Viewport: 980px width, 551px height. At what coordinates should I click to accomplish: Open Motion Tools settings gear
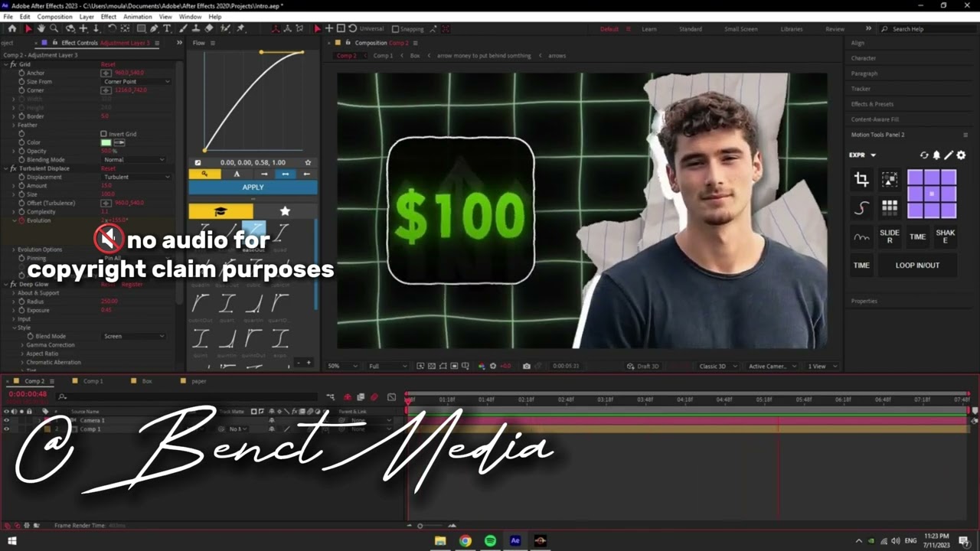[962, 155]
